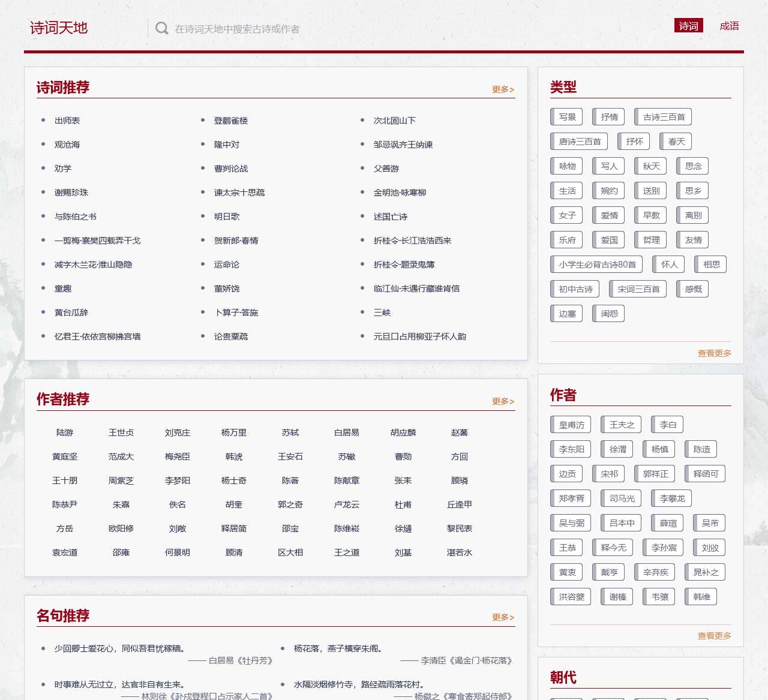Click 查看更多 under the 类型 panel

point(714,353)
